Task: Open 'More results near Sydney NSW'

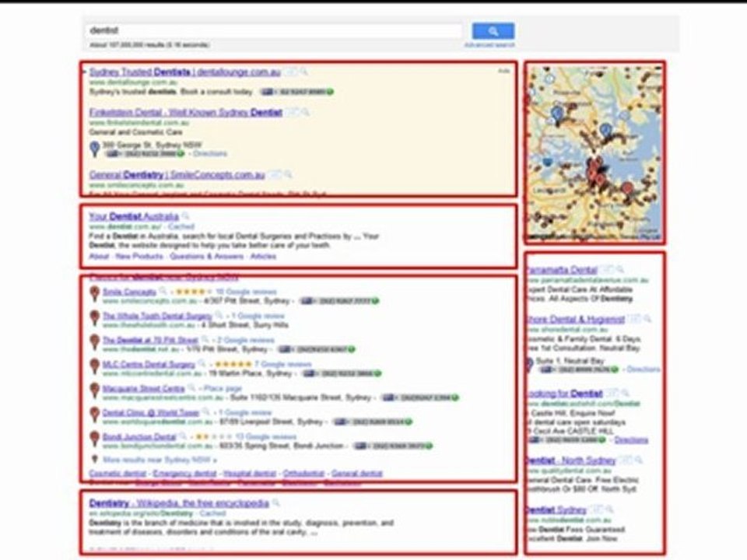Action: (160, 460)
